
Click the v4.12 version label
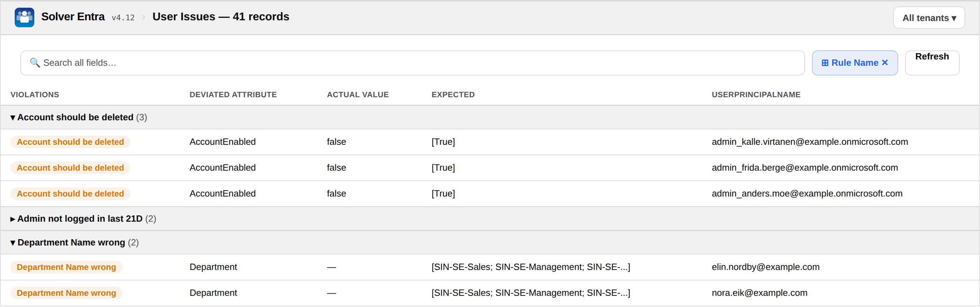(123, 18)
